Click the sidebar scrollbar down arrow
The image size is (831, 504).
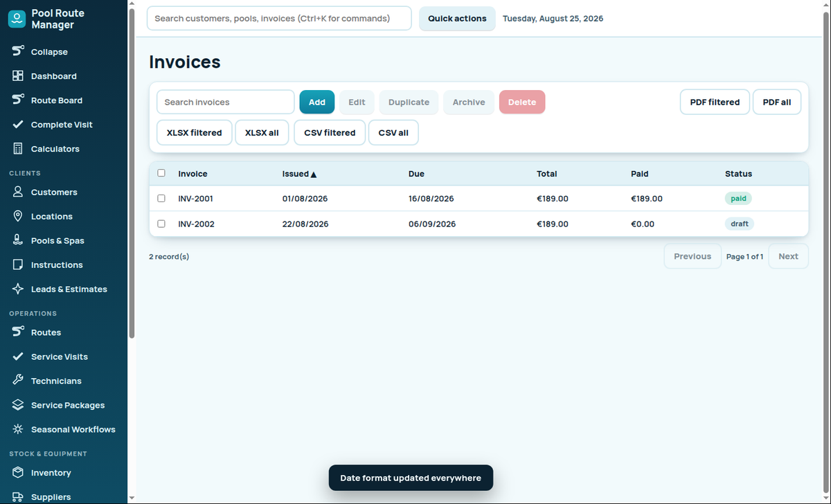coord(132,498)
